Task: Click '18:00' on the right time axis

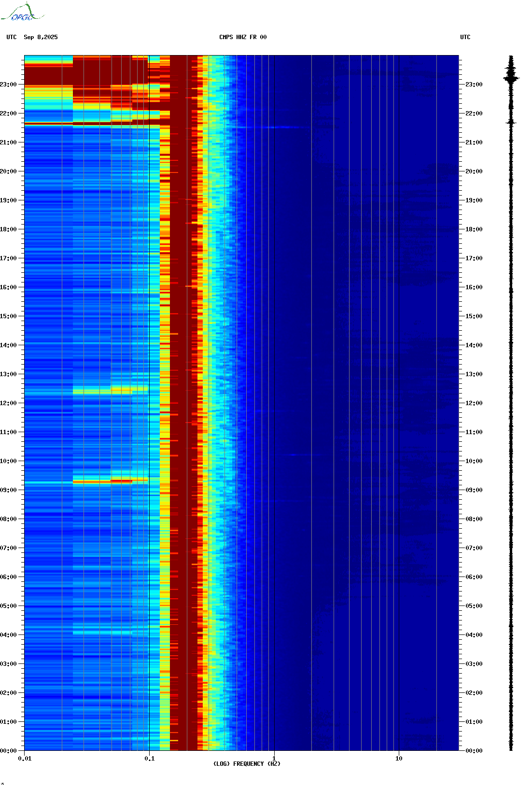Action: [474, 229]
